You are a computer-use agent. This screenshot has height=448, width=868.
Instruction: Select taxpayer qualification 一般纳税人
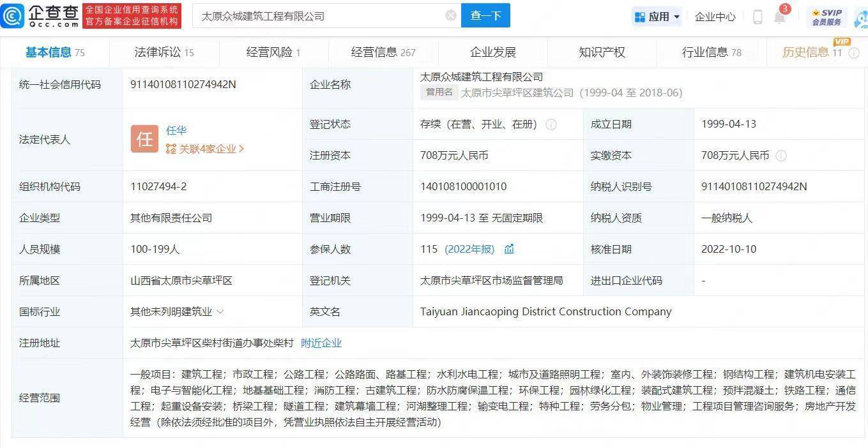727,218
